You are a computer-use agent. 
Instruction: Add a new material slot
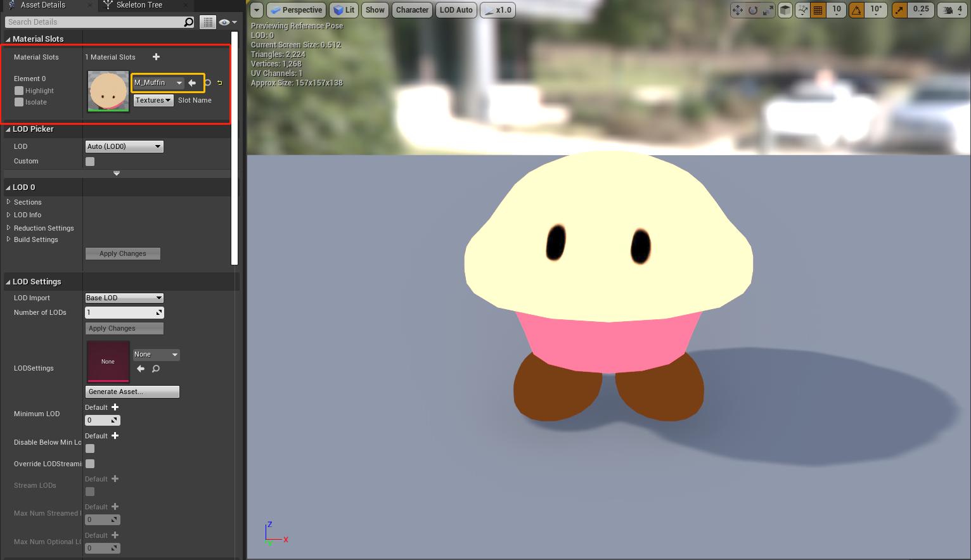coord(156,57)
